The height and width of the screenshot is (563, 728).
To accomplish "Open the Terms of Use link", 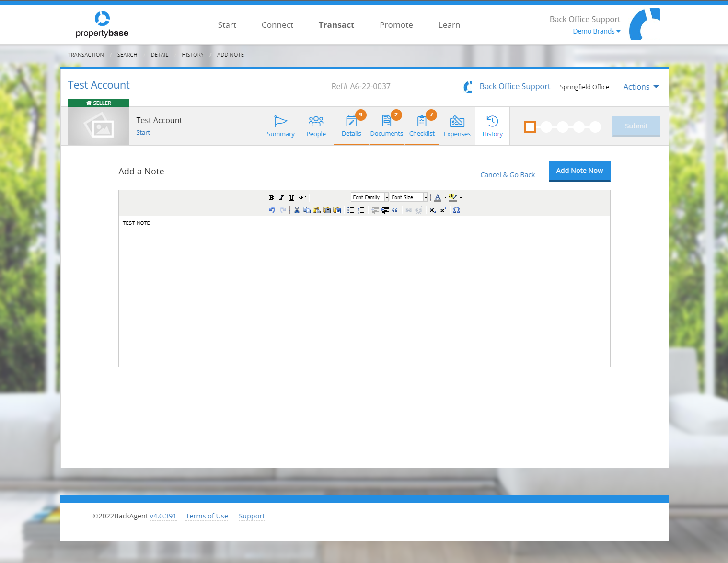I will pyautogui.click(x=207, y=516).
